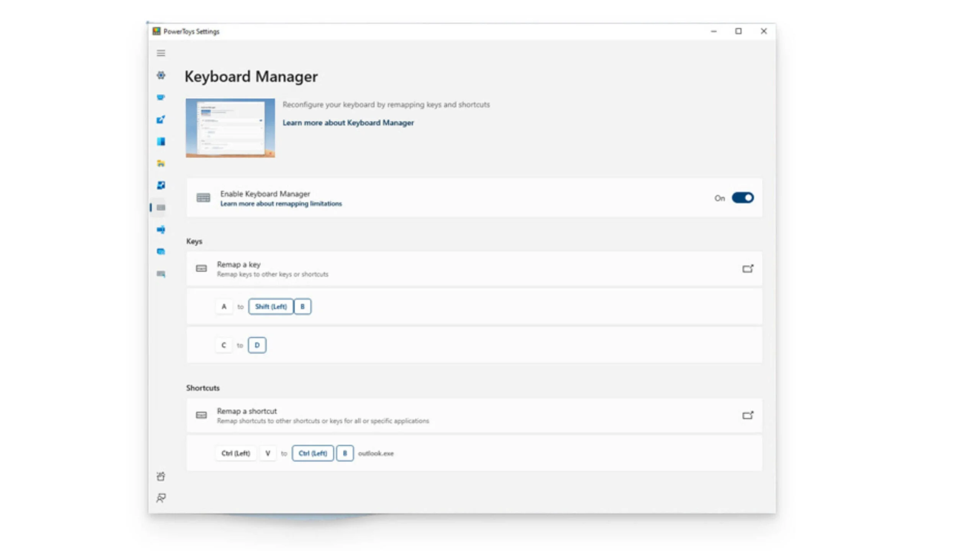
Task: Maximize the PowerToys Settings window
Action: pyautogui.click(x=738, y=31)
